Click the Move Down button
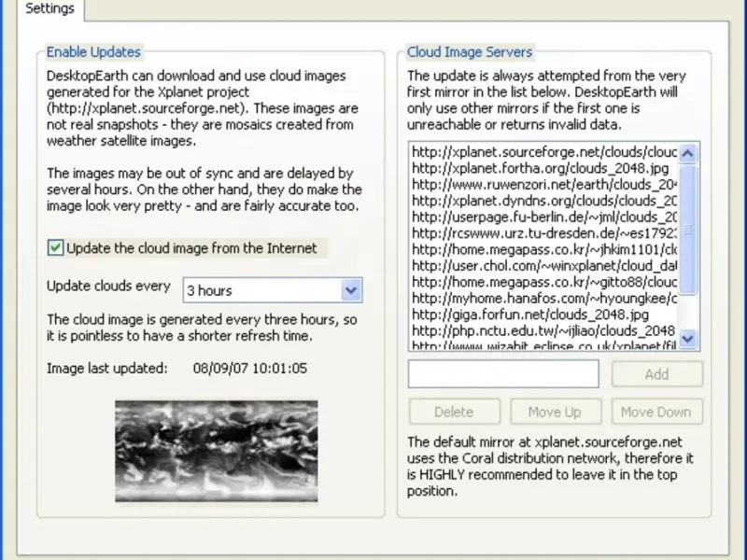Screen dimensions: 747x560 pos(656,412)
